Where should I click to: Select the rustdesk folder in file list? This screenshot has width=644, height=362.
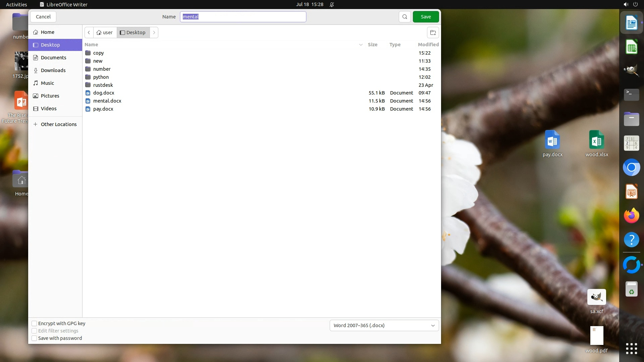pyautogui.click(x=103, y=85)
